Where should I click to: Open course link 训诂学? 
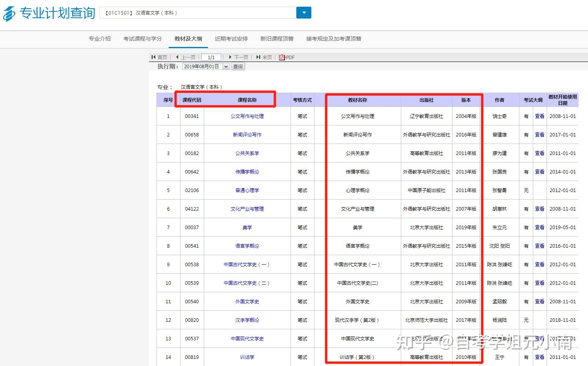coord(247,357)
